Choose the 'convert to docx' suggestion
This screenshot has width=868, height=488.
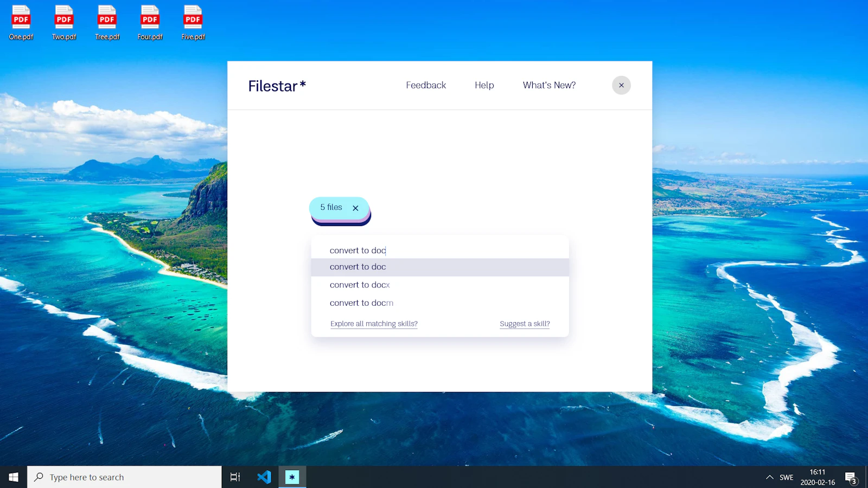click(440, 285)
